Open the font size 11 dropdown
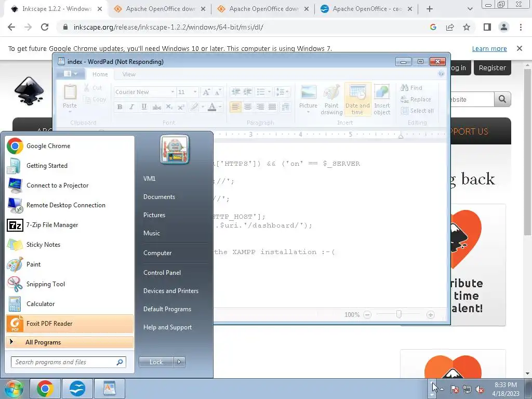 pyautogui.click(x=195, y=92)
